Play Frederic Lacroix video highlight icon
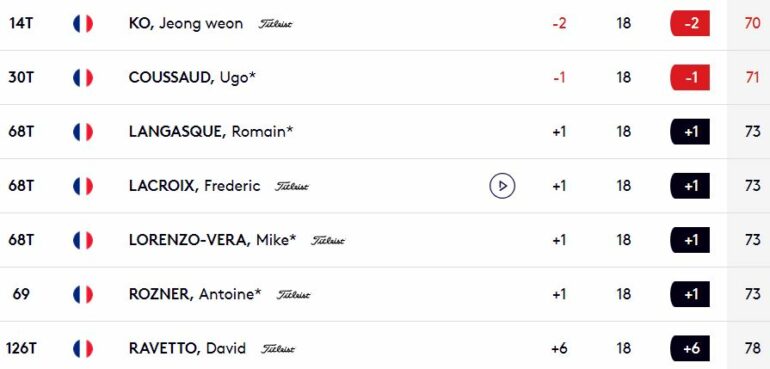The height and width of the screenshot is (369, 770). point(502,186)
